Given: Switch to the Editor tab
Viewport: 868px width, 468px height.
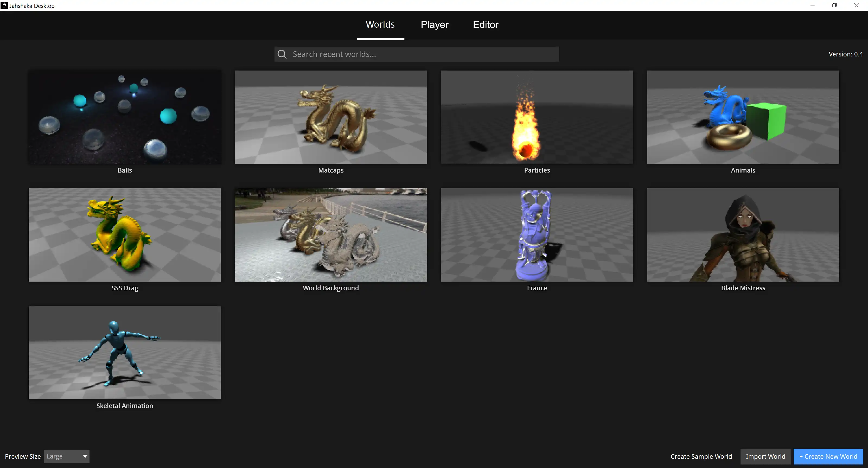Looking at the screenshot, I should [x=485, y=25].
